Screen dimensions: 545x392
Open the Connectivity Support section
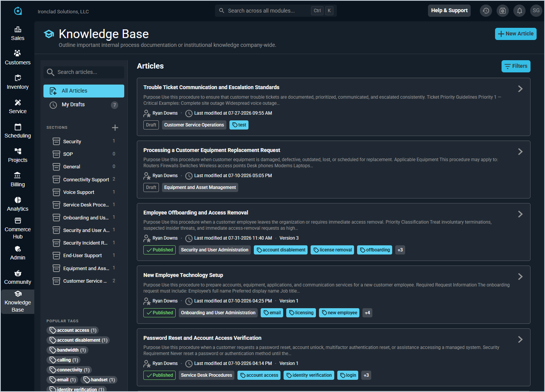point(84,179)
